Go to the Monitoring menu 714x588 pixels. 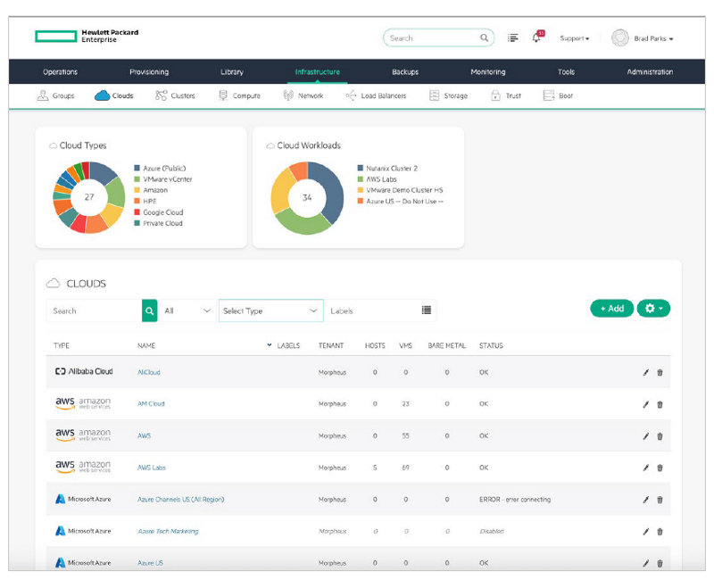point(487,72)
